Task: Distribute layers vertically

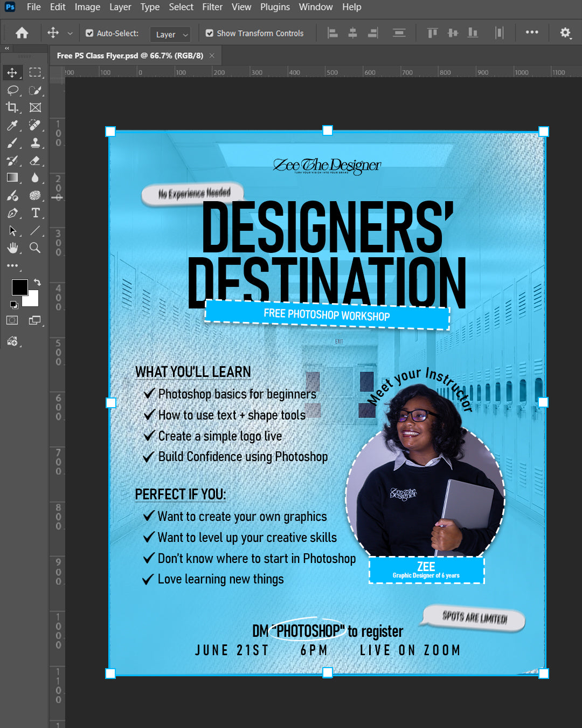Action: (399, 33)
